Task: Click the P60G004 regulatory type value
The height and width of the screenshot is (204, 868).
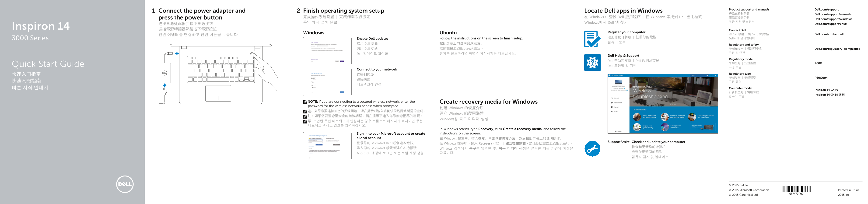Action: click(x=821, y=78)
